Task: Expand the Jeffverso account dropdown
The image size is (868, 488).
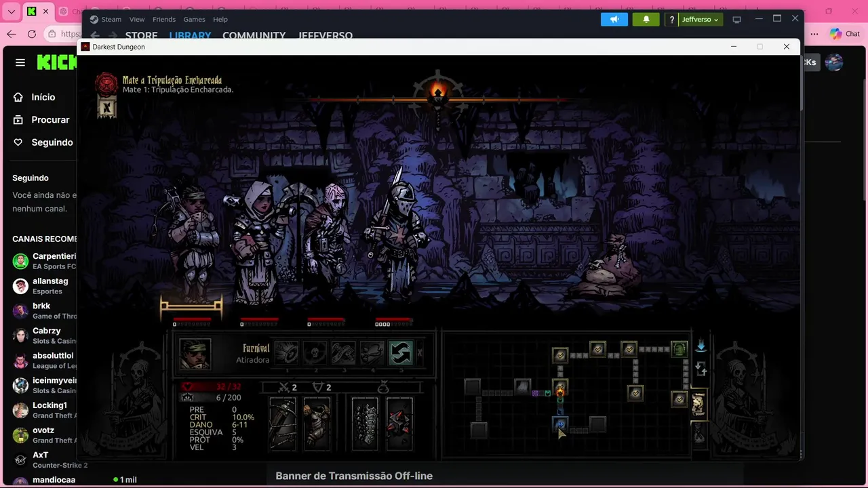Action: [701, 20]
